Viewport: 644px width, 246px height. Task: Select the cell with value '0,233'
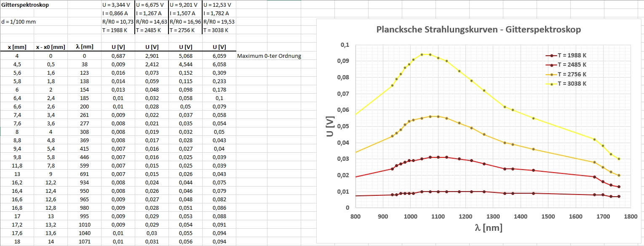tap(219, 81)
